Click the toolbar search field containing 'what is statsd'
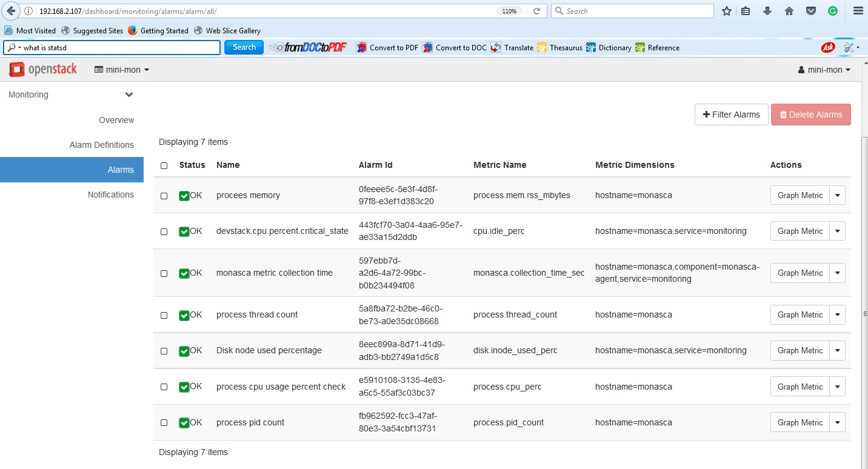The width and height of the screenshot is (868, 469). tap(112, 47)
